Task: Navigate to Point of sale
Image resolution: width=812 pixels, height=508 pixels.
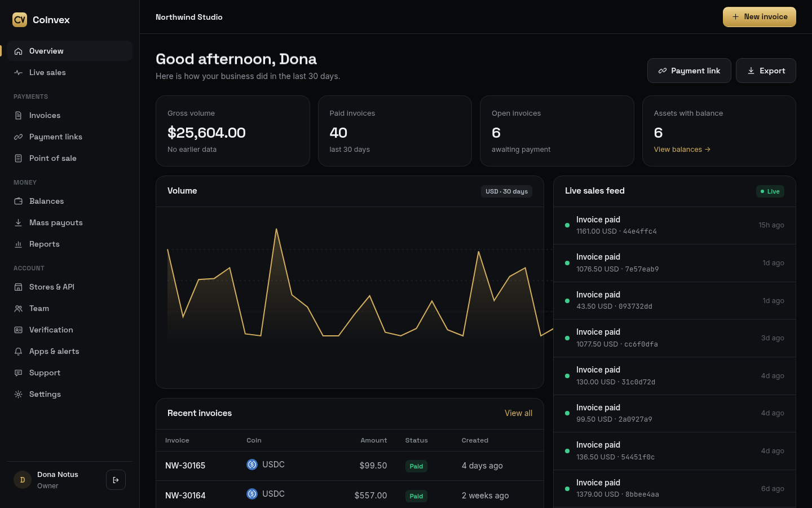Action: [x=70, y=158]
